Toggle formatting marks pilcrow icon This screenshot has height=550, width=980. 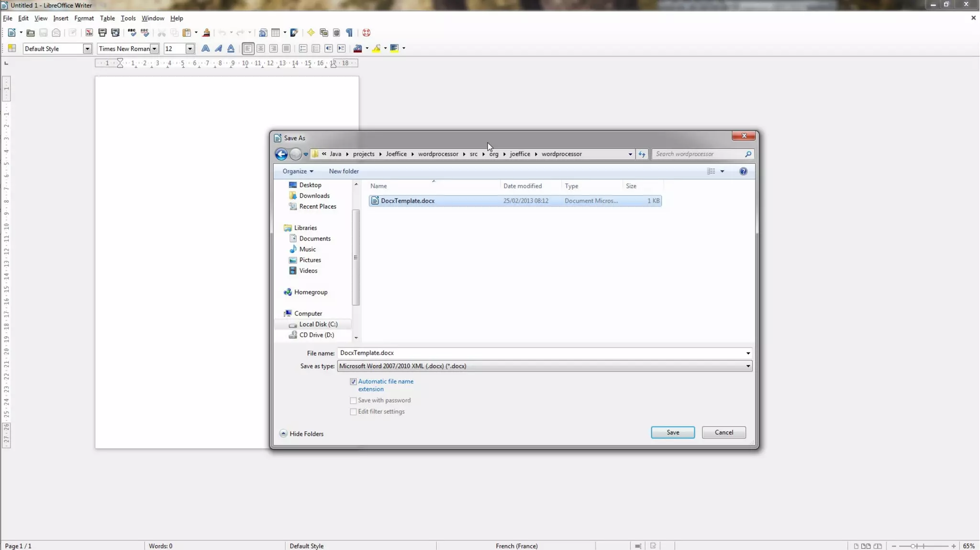[349, 33]
